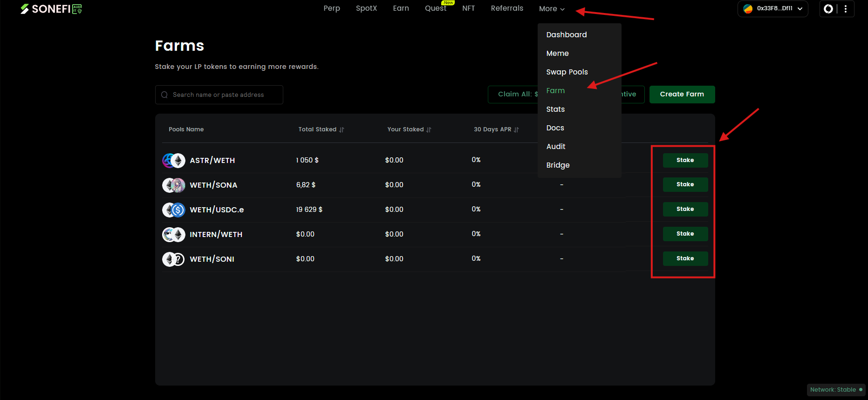Click the ASTR/WETH token pair icon
The height and width of the screenshot is (400, 868).
tap(173, 161)
